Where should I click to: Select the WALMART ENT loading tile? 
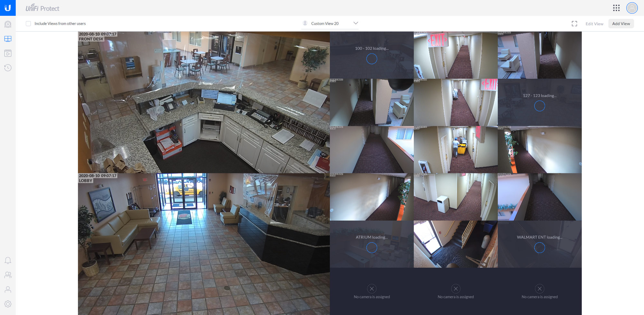tap(539, 244)
